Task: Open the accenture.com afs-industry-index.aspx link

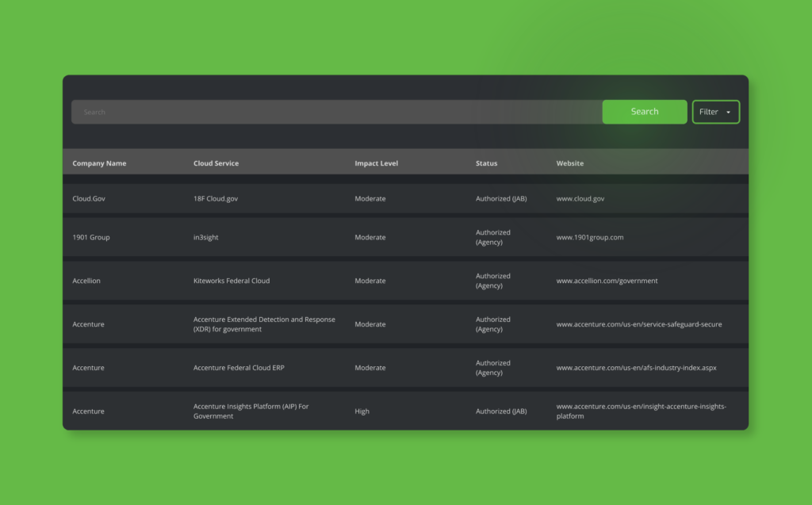Action: tap(637, 368)
